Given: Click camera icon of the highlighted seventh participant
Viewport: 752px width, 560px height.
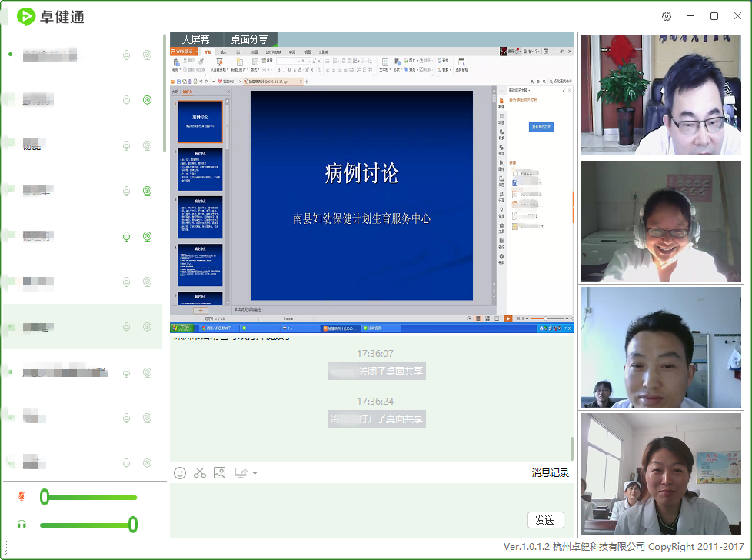Looking at the screenshot, I should pos(147,327).
